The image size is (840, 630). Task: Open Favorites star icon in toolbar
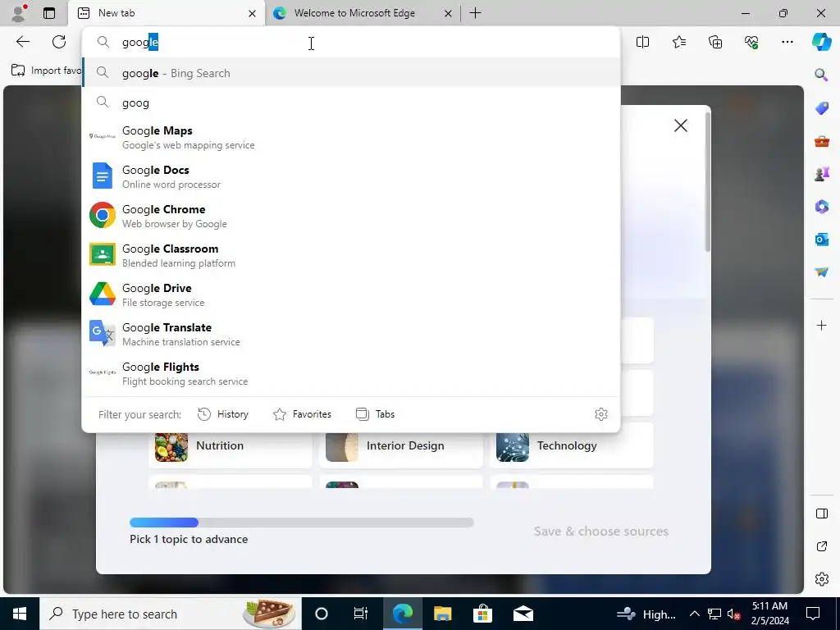(678, 42)
